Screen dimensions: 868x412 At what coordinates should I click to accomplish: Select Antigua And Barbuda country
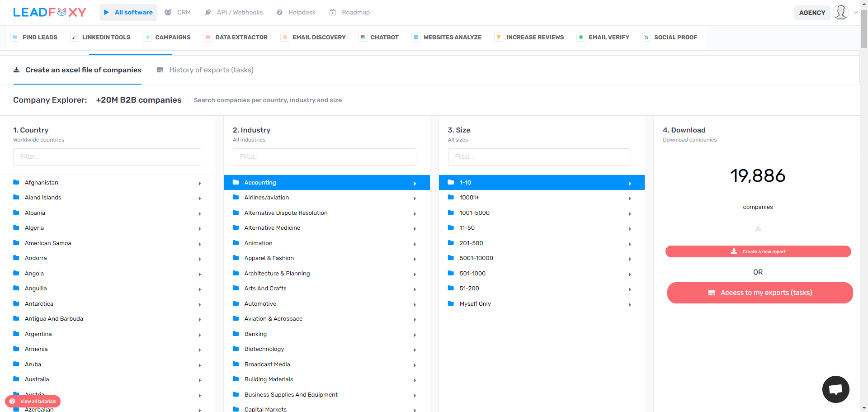tap(107, 318)
